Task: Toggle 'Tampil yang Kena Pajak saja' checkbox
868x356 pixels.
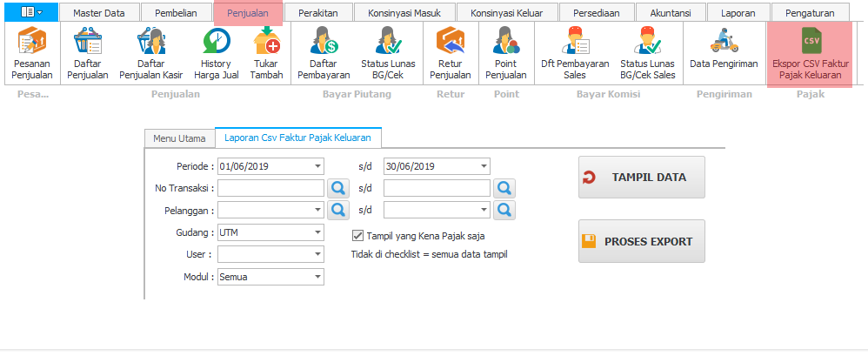Action: click(x=357, y=235)
